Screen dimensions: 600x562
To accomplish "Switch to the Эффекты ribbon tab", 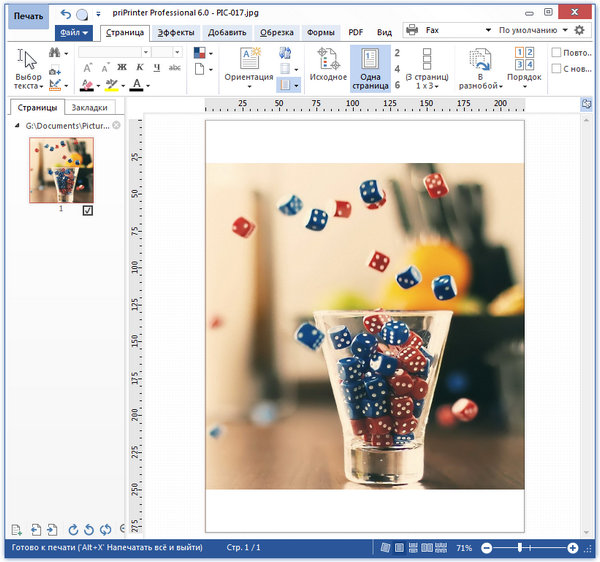I will [x=176, y=32].
